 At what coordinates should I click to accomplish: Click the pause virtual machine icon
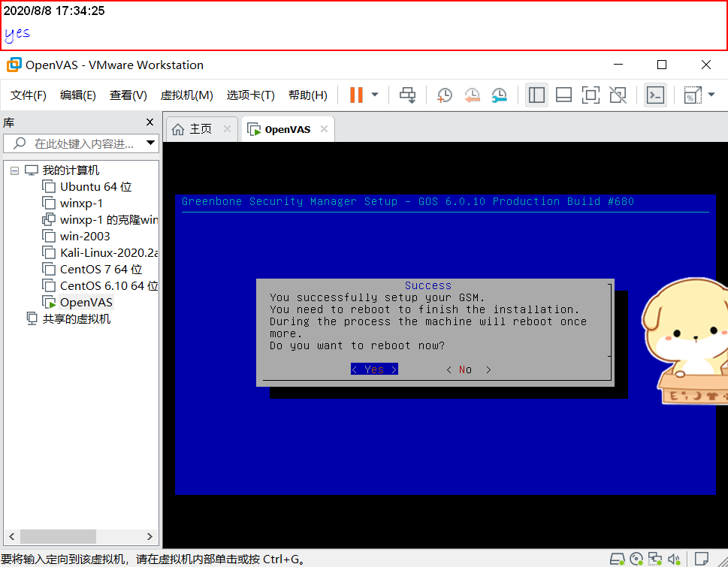click(356, 95)
